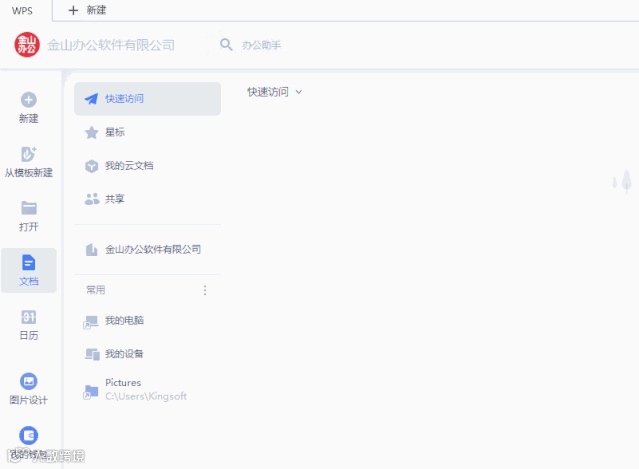This screenshot has height=469, width=639.
Task: Expand the 快速访问 dropdown chevron in the main pane
Action: click(x=299, y=92)
